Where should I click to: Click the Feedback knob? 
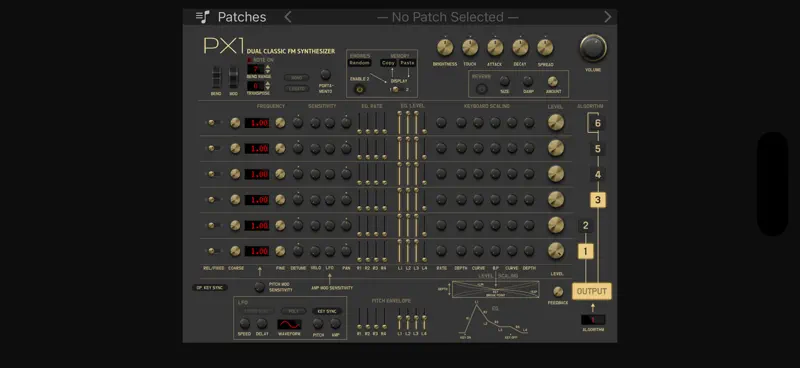[x=558, y=291]
